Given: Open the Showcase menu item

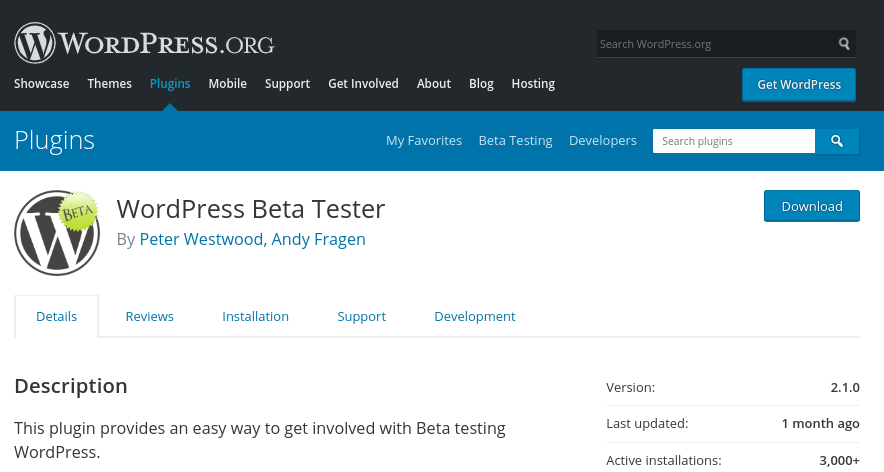Looking at the screenshot, I should [41, 84].
